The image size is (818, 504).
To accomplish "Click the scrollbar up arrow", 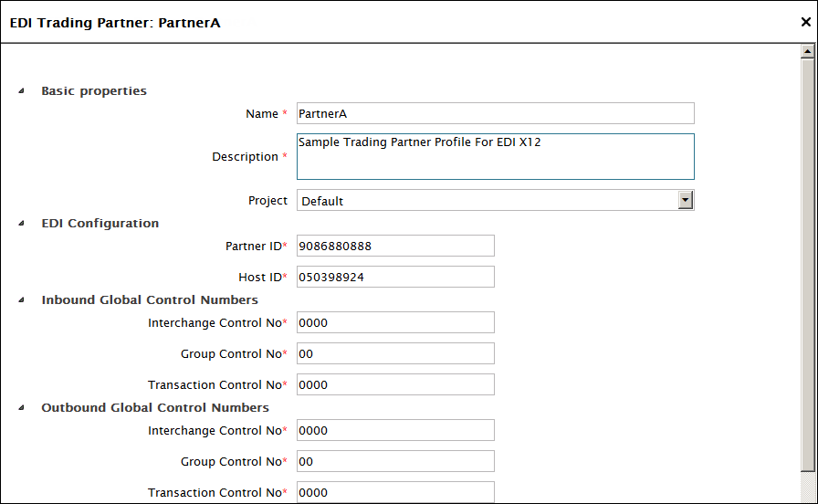I will point(807,53).
